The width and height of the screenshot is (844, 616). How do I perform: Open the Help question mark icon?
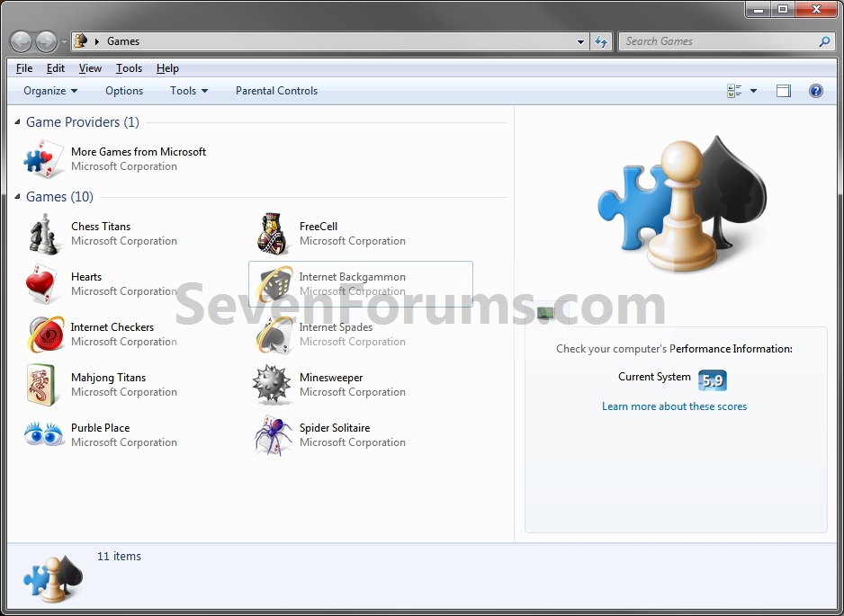click(x=814, y=91)
